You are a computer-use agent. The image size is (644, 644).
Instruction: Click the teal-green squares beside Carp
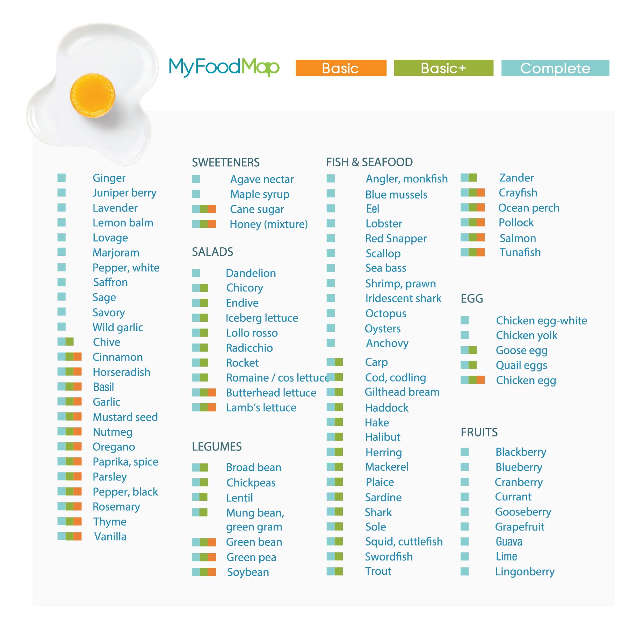[x=334, y=362]
